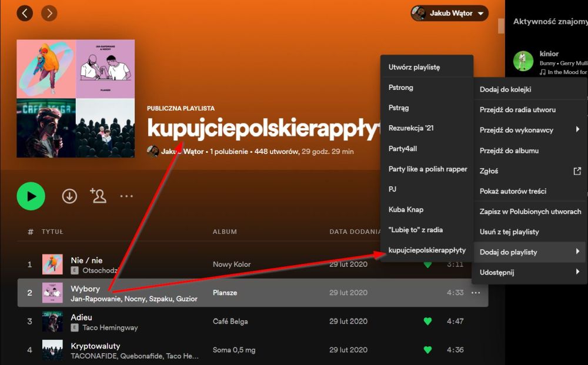Click the external-link icon beside Zgłoś
This screenshot has height=365, width=588.
577,171
